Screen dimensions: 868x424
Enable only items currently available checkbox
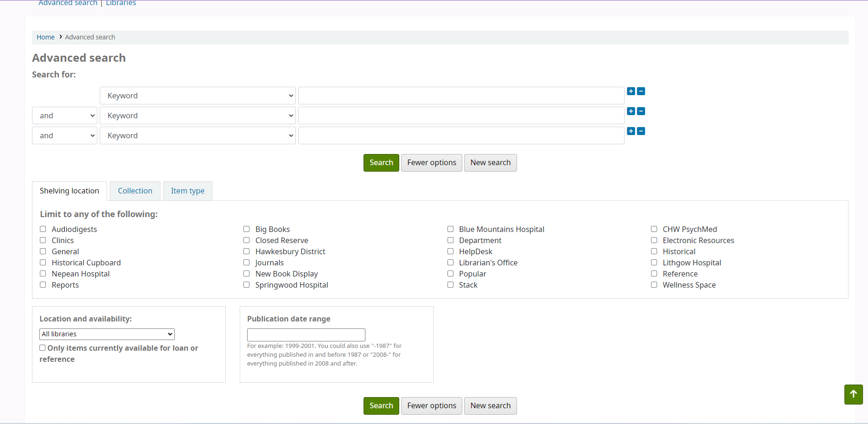click(x=43, y=348)
